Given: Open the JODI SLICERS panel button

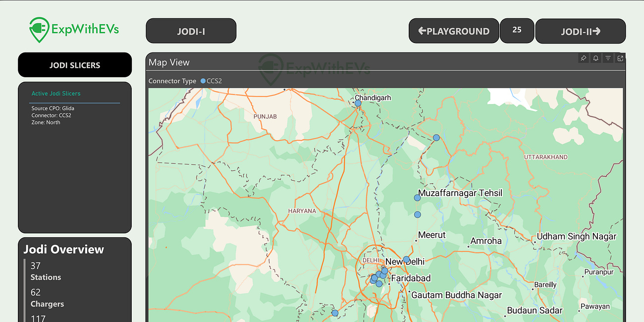Looking at the screenshot, I should [x=75, y=65].
